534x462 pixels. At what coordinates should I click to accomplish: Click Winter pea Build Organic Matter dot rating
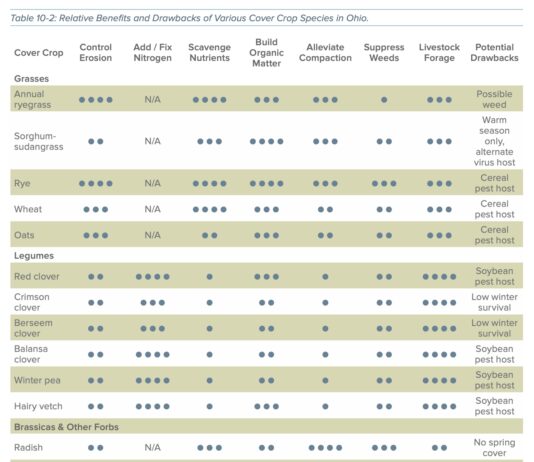[x=266, y=380]
